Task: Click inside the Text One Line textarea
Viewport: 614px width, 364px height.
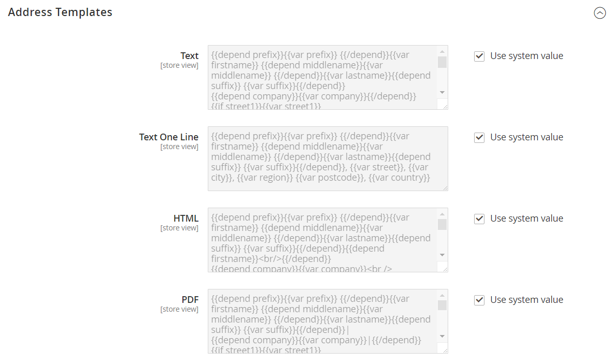Action: 328,158
